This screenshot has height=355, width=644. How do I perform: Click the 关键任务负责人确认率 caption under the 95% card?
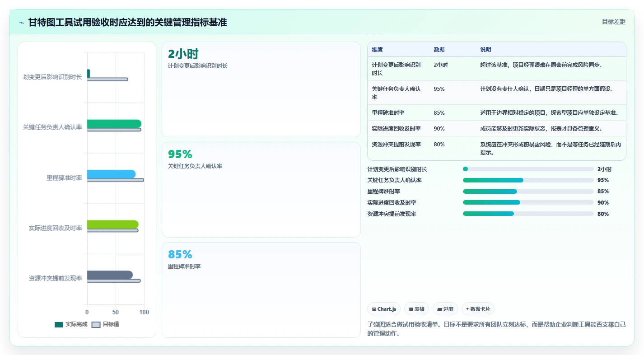point(195,166)
